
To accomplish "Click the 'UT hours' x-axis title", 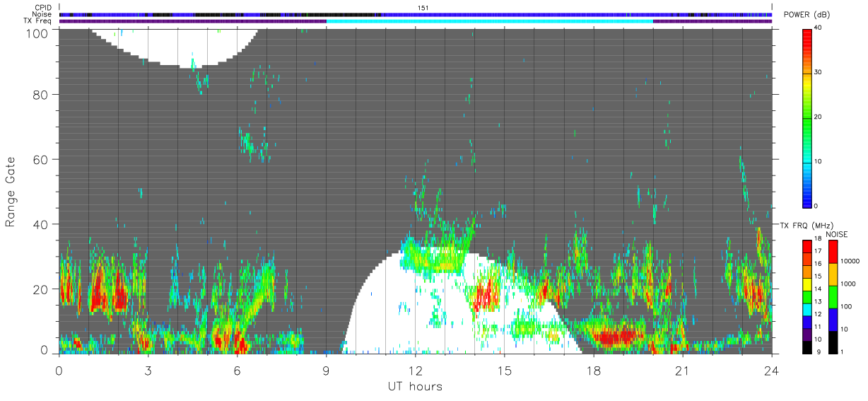I will click(414, 386).
